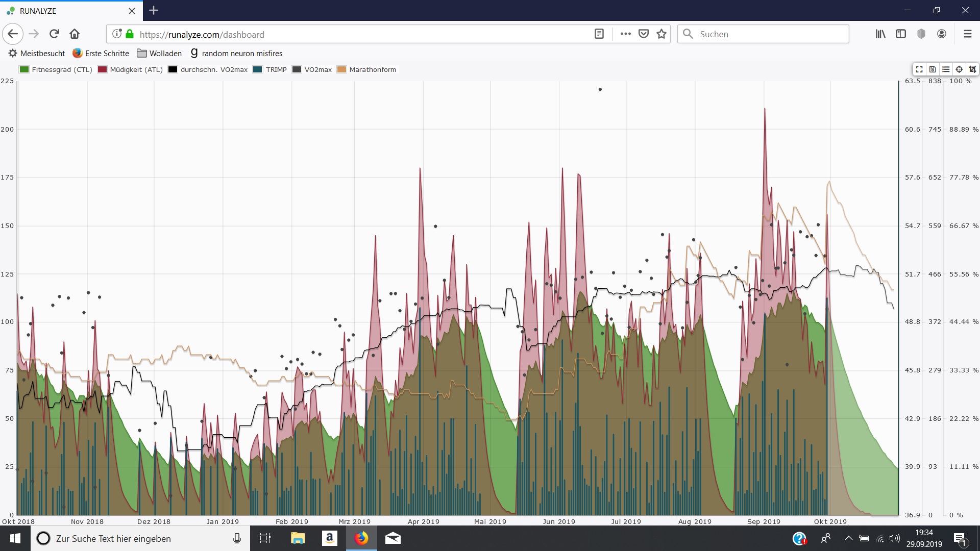Open the Firefox sidebar panel
Screen dimensions: 980x551
point(901,34)
